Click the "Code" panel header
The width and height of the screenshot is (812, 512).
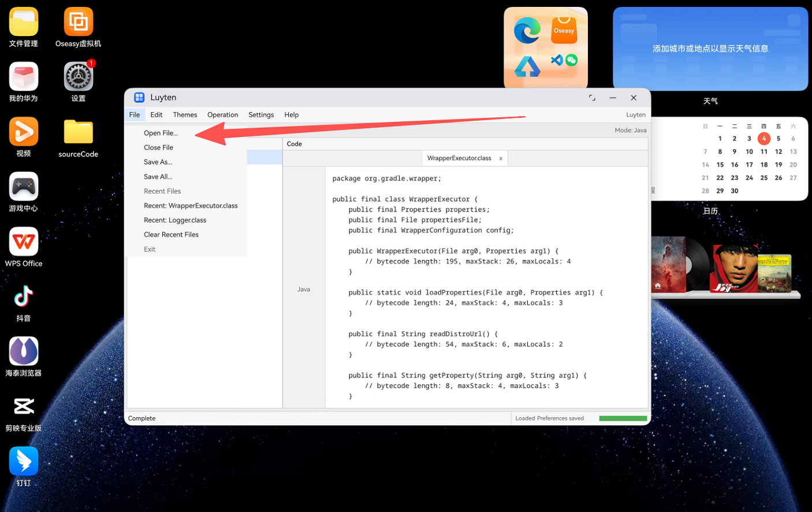[295, 144]
